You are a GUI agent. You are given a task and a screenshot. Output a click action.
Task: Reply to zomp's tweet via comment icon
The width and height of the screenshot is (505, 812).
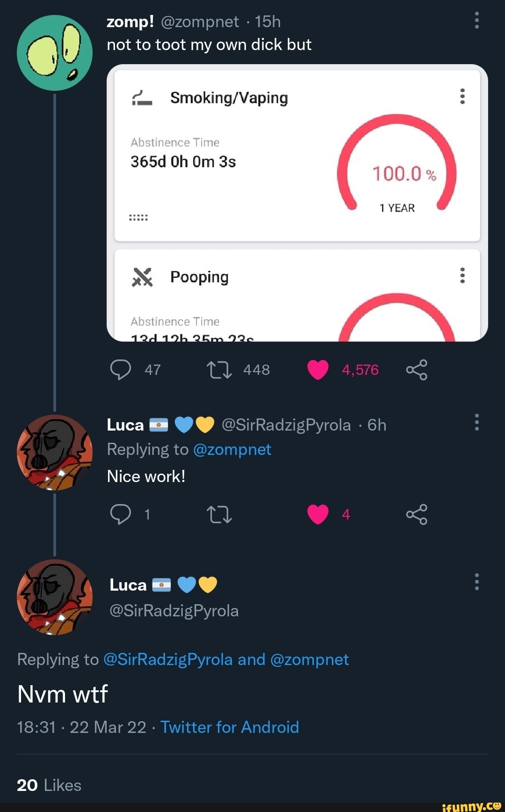121,370
